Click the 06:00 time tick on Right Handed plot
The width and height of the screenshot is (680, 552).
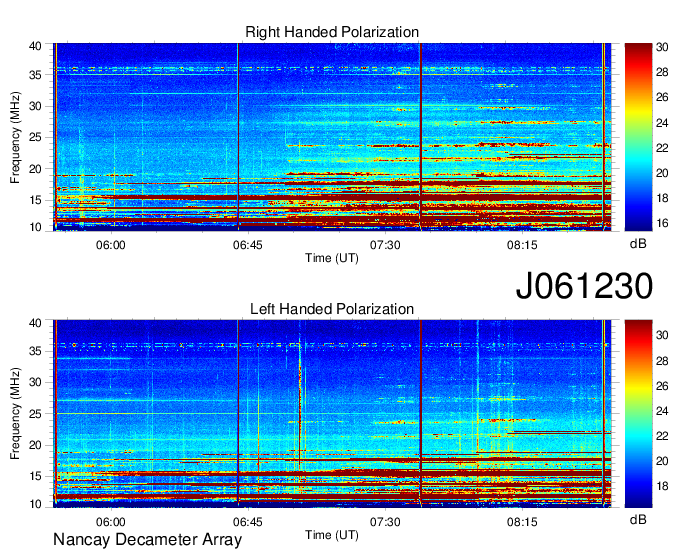click(111, 245)
